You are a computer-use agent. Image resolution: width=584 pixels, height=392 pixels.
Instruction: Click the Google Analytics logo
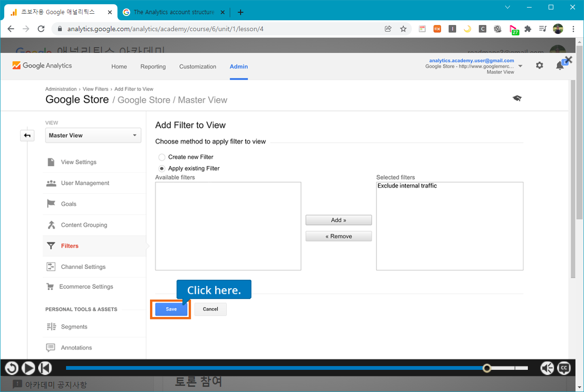(42, 66)
